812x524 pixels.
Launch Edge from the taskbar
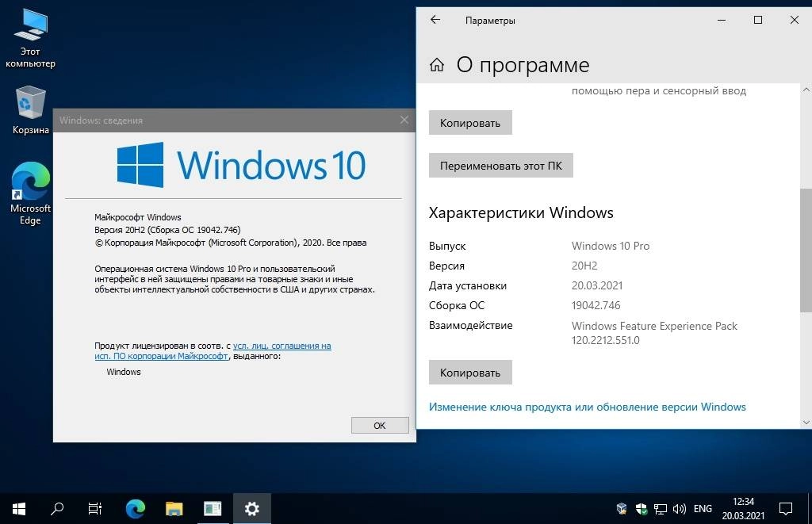[135, 509]
